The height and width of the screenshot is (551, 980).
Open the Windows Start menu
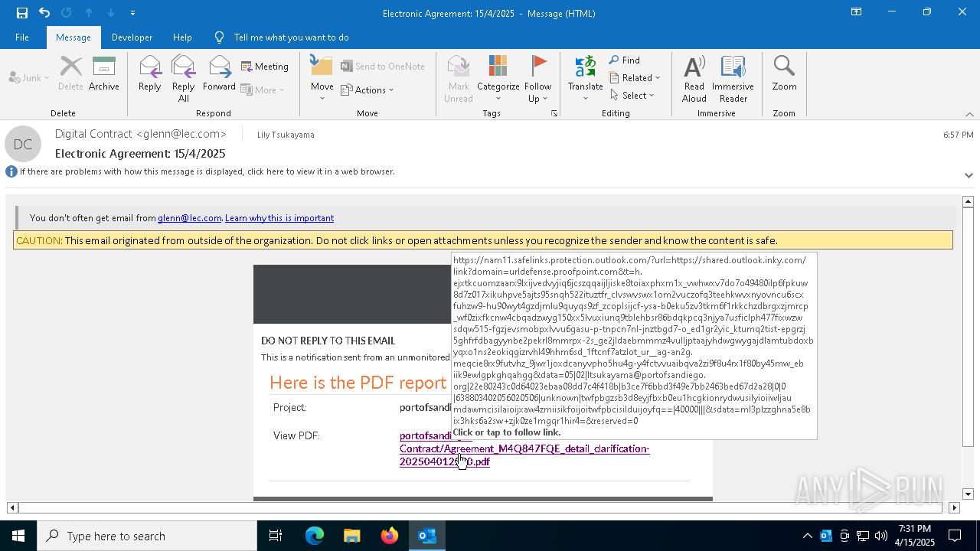point(18,536)
